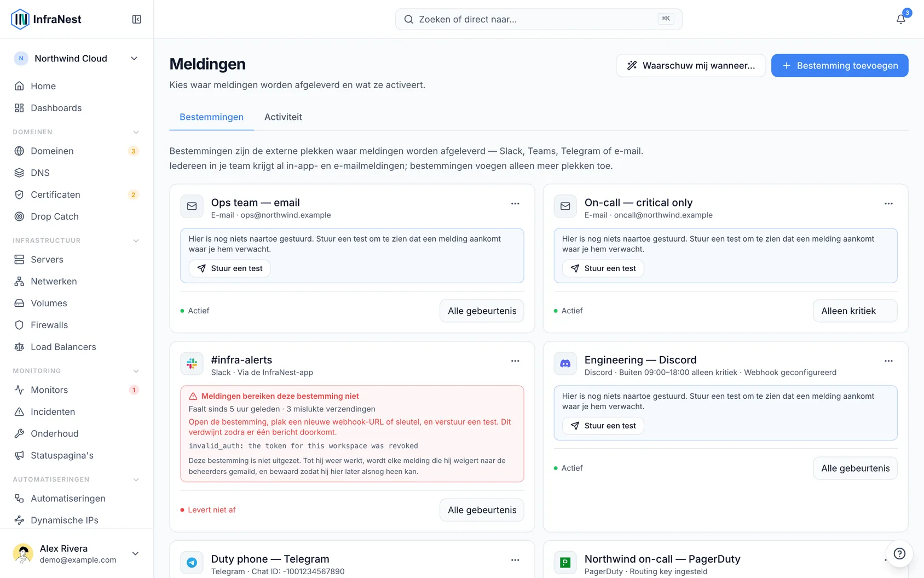Open the notifications bell
The image size is (924, 578).
(x=900, y=19)
